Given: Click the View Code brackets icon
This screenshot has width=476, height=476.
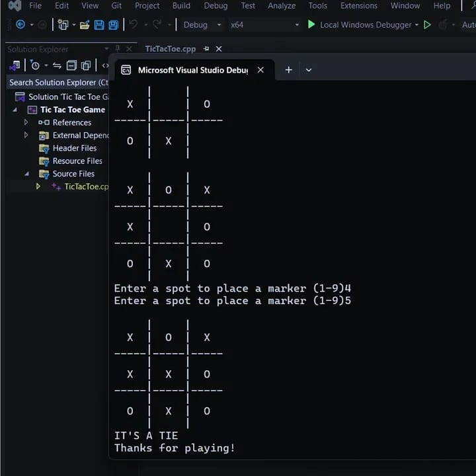Looking at the screenshot, I should [105, 65].
